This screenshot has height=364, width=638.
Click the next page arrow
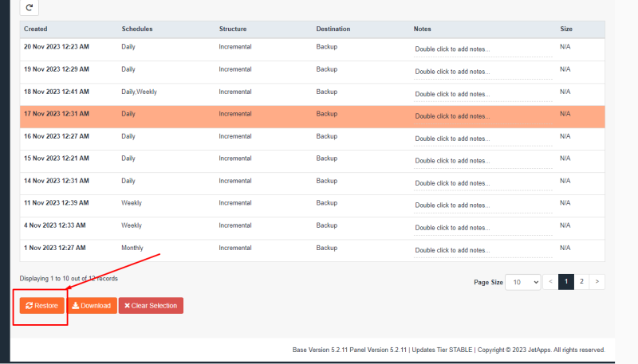click(x=597, y=281)
